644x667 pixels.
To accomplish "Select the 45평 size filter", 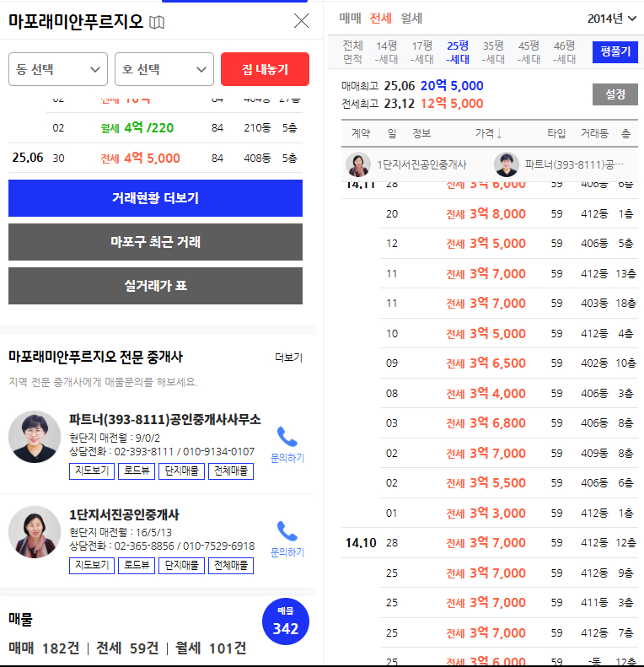I will (x=529, y=52).
